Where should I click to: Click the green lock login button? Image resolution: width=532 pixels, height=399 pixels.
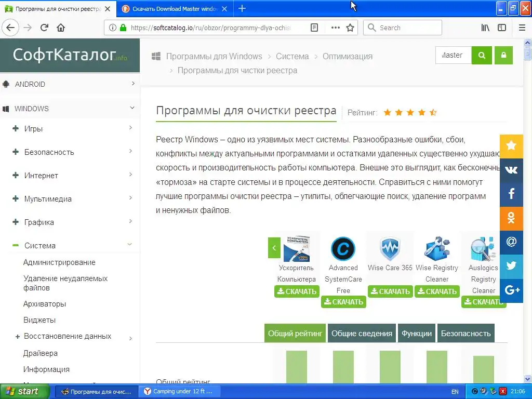[x=503, y=55]
